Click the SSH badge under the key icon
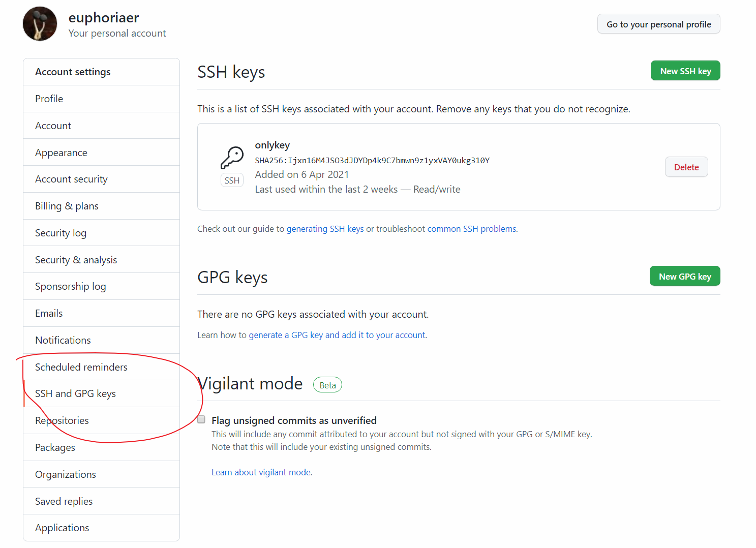Viewport: 756px width, 548px height. coord(232,180)
